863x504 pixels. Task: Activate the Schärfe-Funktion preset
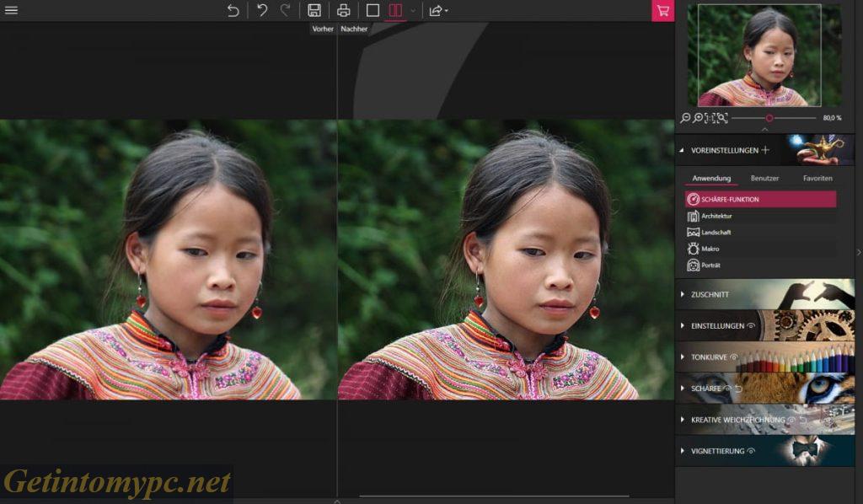(742, 198)
